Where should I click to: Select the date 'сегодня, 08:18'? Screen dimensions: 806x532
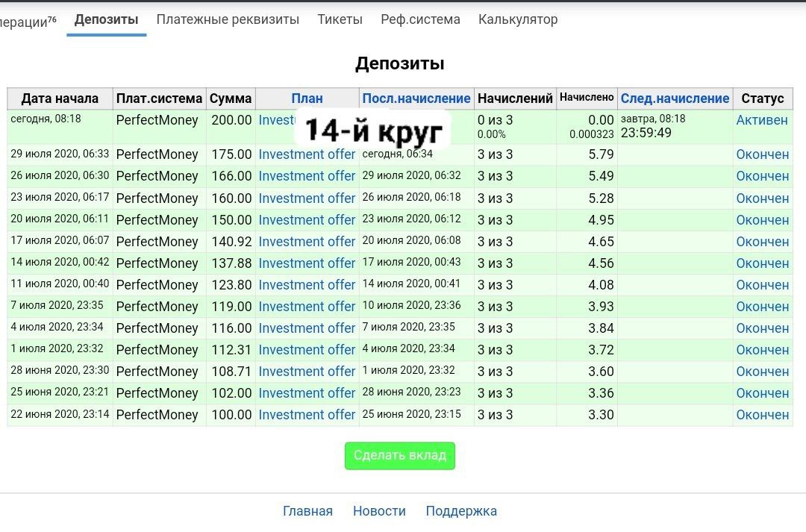pyautogui.click(x=46, y=119)
